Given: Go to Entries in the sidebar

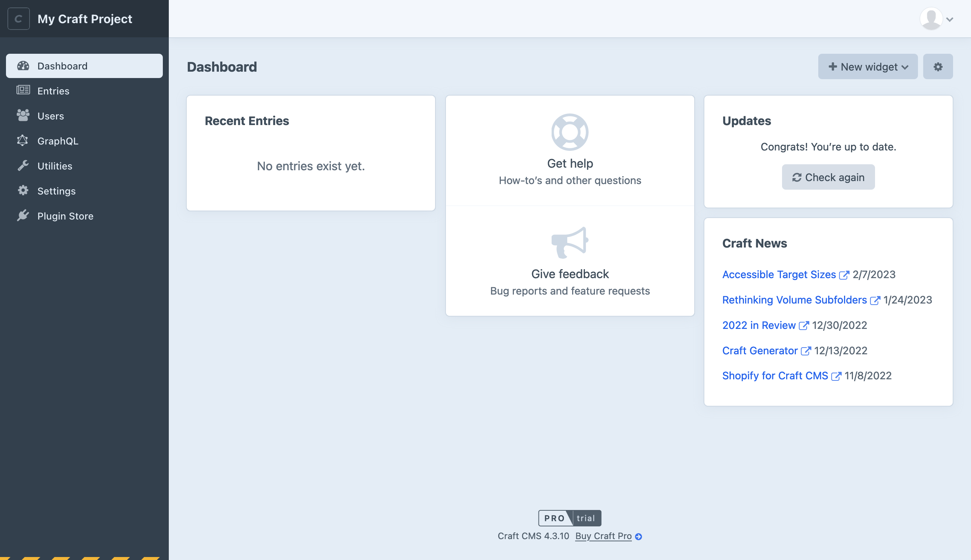Looking at the screenshot, I should coord(84,91).
